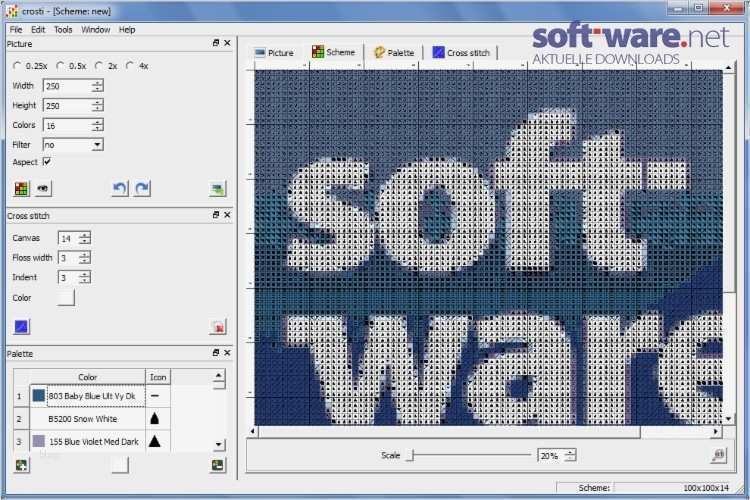Close the Palette panel
Image resolution: width=750 pixels, height=500 pixels.
point(227,353)
